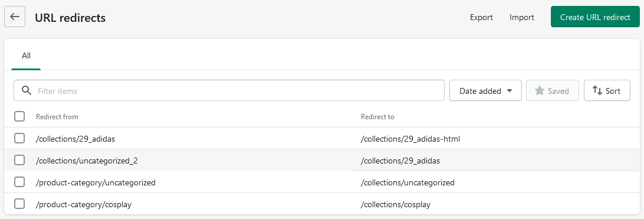Go back using the left arrow button
The image size is (644, 219).
(x=15, y=17)
